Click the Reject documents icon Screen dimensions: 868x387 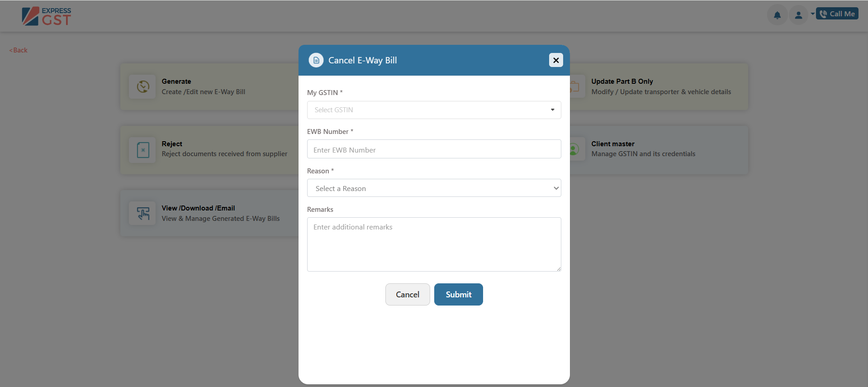click(x=143, y=149)
